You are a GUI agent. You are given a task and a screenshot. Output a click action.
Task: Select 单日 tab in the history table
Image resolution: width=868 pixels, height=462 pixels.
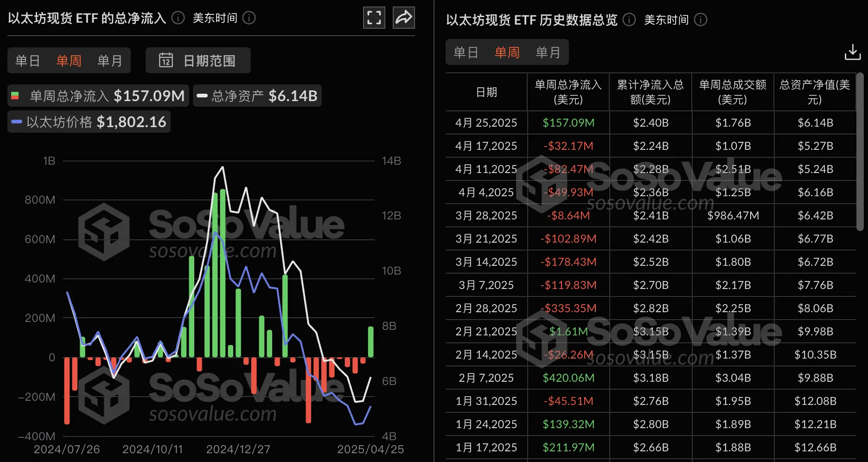(x=466, y=52)
